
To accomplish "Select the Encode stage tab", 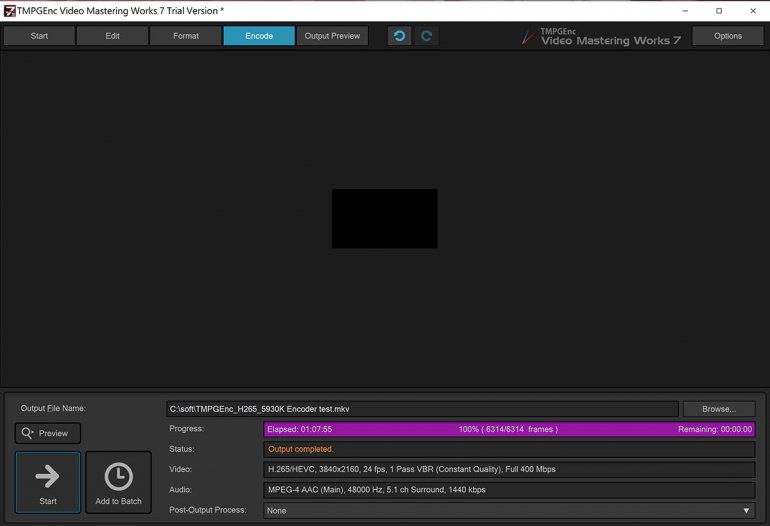I will [x=259, y=36].
